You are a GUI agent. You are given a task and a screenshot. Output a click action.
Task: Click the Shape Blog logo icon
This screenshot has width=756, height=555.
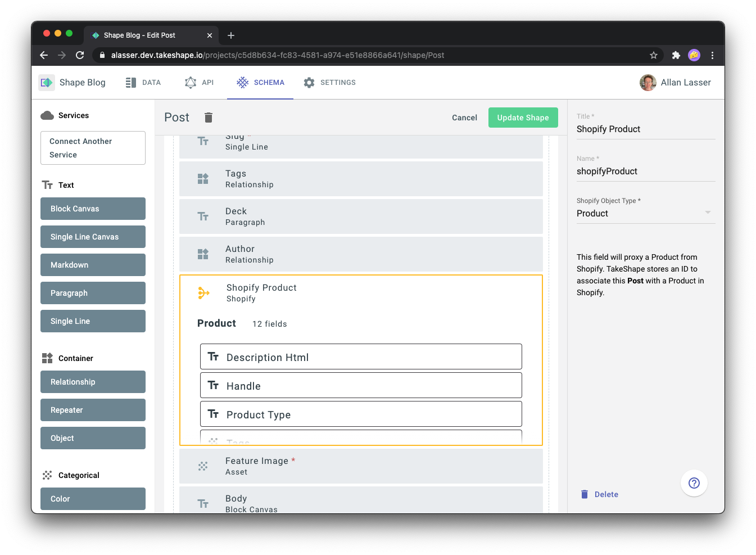click(x=47, y=83)
